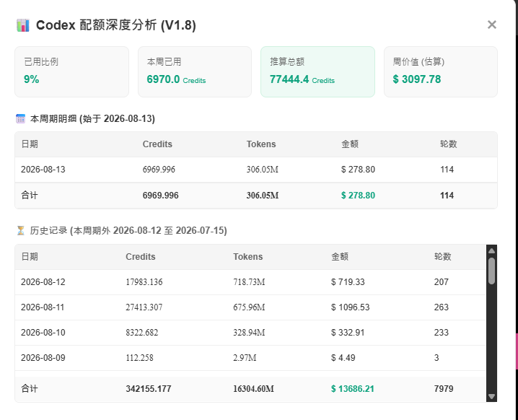Click the 112.258 credits cell
Viewport: 518px width, 420px height.
[x=139, y=358]
